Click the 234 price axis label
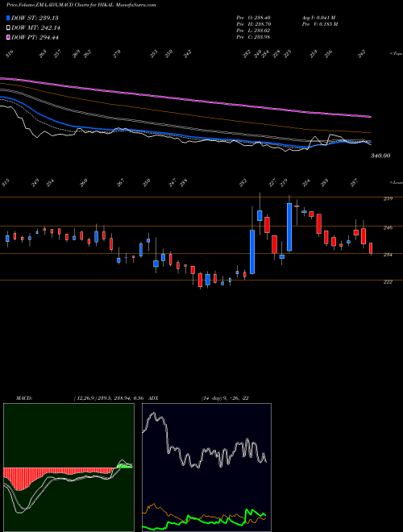403x532 pixels. point(388,255)
